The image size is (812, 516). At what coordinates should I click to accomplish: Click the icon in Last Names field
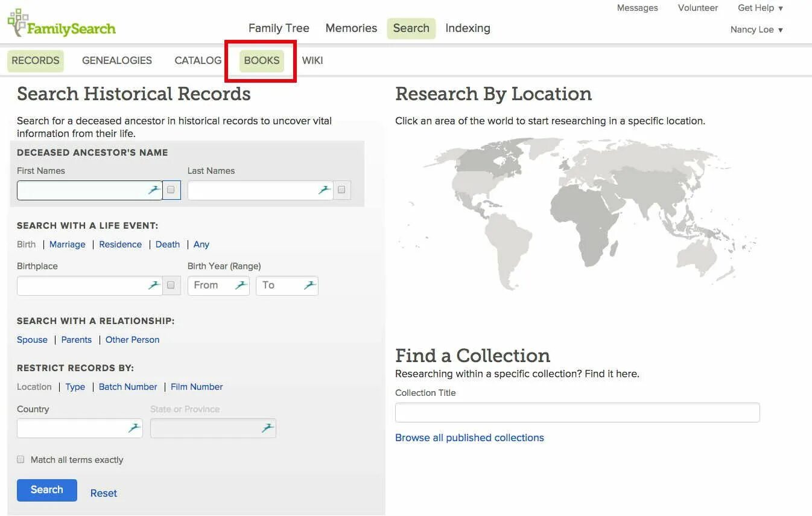pos(325,190)
